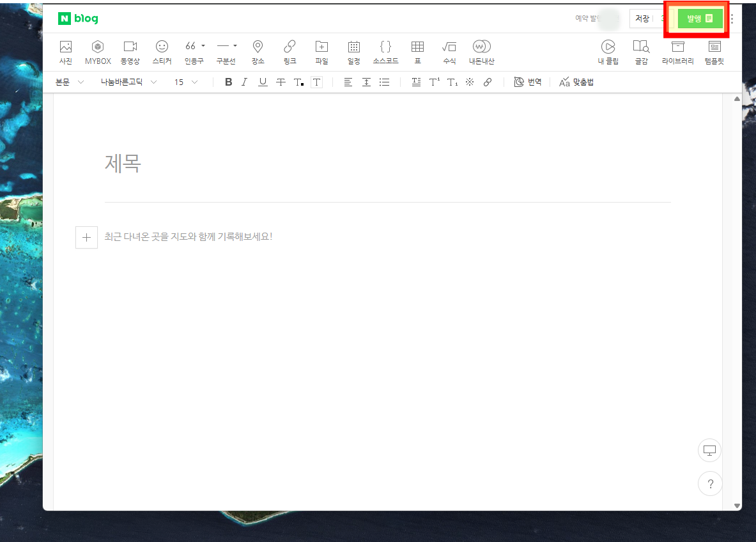The image size is (756, 542).
Task: Save draft with 저장 button
Action: click(642, 19)
